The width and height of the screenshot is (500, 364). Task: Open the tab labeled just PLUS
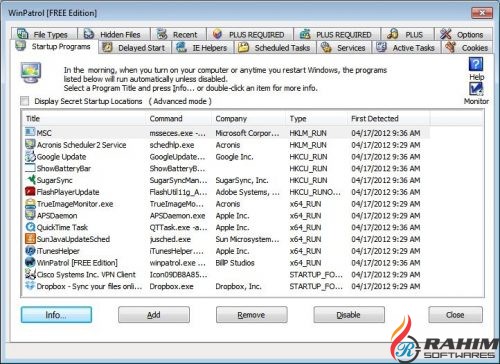point(407,34)
